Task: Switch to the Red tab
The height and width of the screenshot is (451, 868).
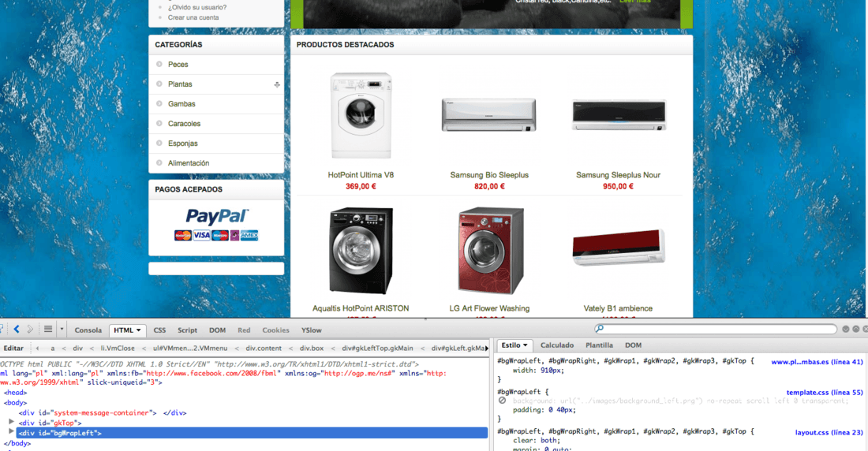Action: 244,330
